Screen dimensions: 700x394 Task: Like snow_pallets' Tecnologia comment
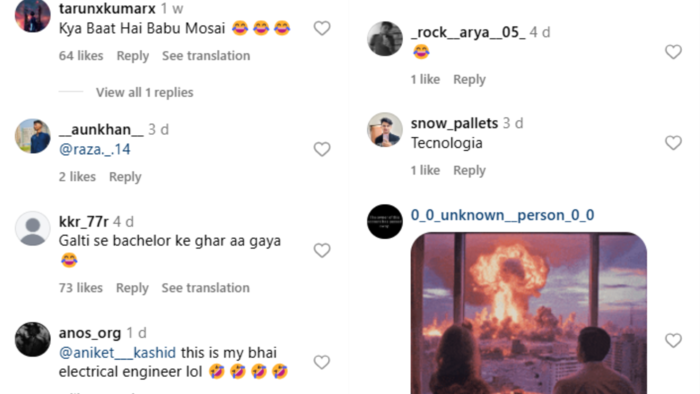pyautogui.click(x=673, y=143)
